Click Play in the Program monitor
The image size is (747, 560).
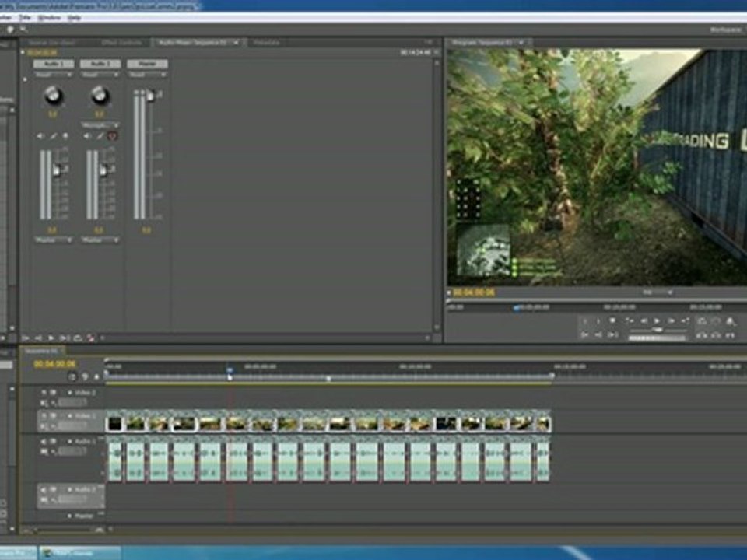click(657, 321)
